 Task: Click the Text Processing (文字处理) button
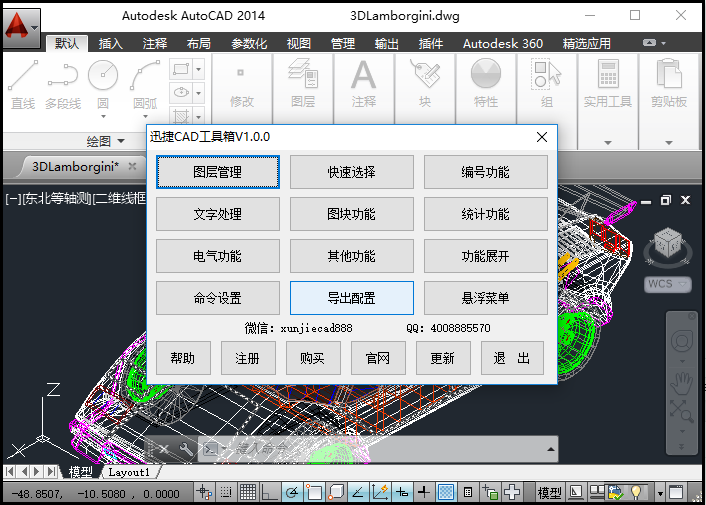(x=218, y=214)
